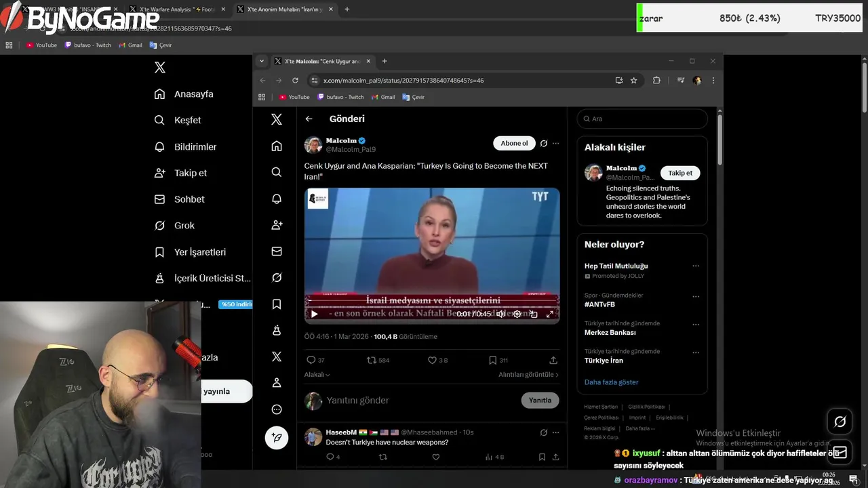Open options for Hep Tatil Mutluluğu trend
Screen dimensions: 868x488
pos(696,266)
